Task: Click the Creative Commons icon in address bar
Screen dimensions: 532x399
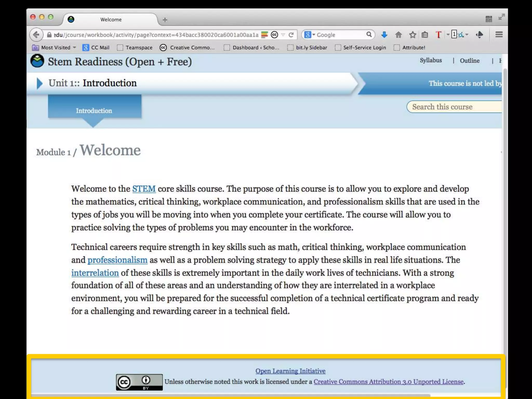Action: coord(274,35)
